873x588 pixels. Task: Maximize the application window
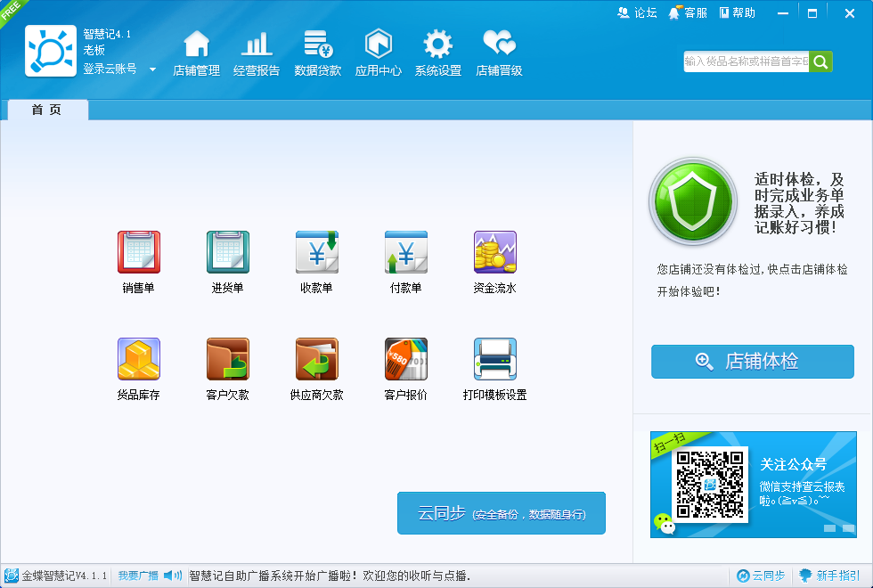812,13
